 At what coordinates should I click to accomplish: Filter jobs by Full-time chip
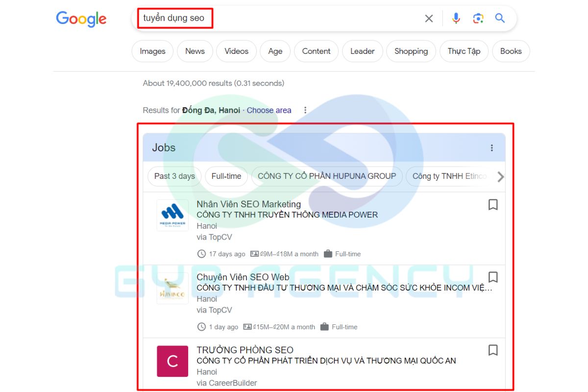click(226, 176)
